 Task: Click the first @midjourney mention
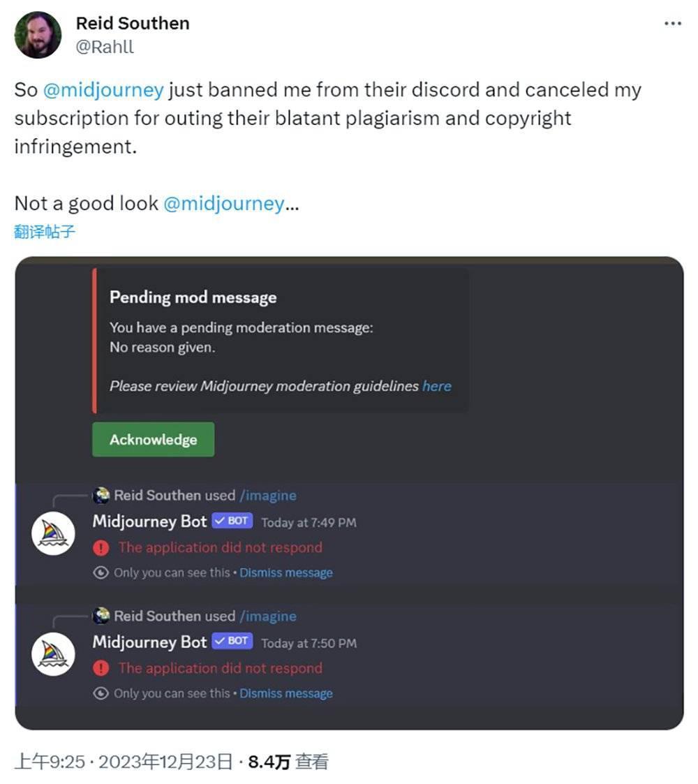coord(103,90)
